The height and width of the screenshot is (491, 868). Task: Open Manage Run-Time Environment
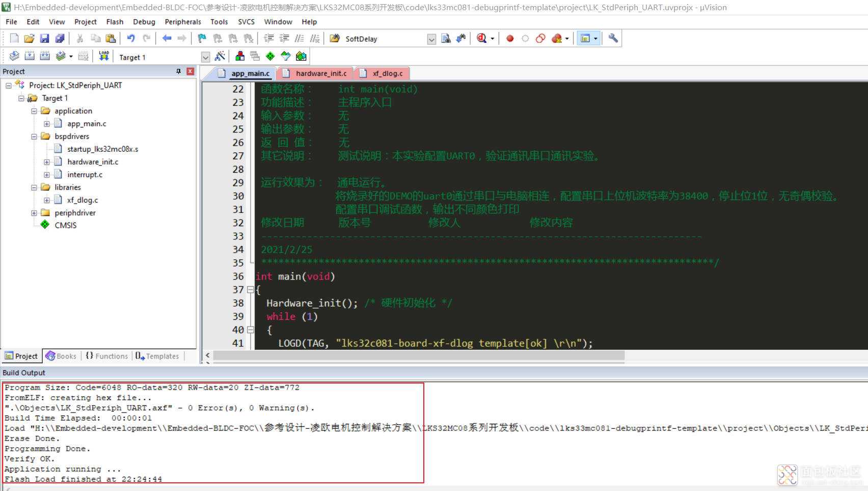click(270, 56)
